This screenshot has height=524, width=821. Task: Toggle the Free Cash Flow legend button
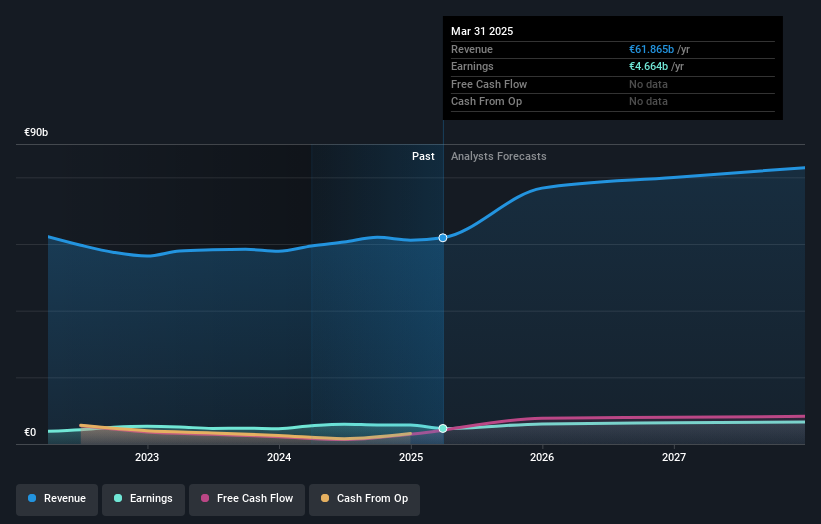point(247,499)
